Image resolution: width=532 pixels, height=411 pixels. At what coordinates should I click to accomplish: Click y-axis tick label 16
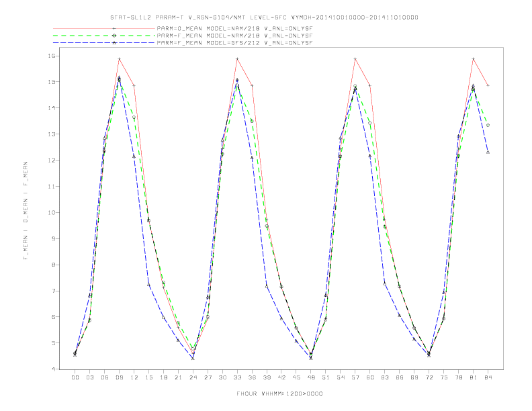(x=50, y=56)
